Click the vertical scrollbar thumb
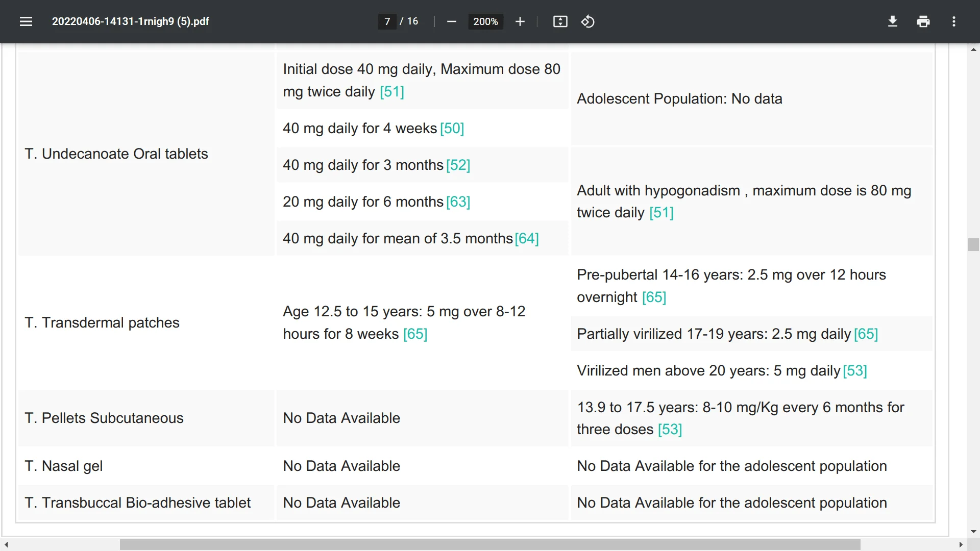This screenshot has height=551, width=980. (x=973, y=244)
